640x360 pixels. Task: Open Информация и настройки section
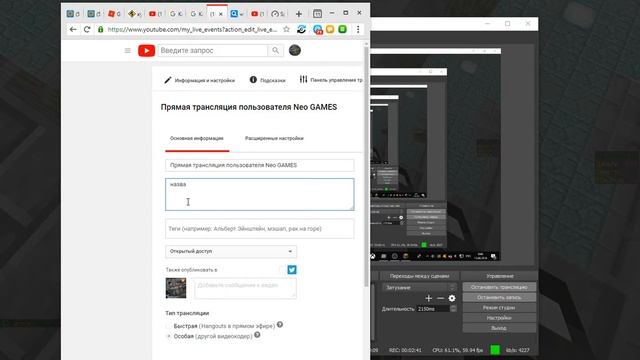200,80
